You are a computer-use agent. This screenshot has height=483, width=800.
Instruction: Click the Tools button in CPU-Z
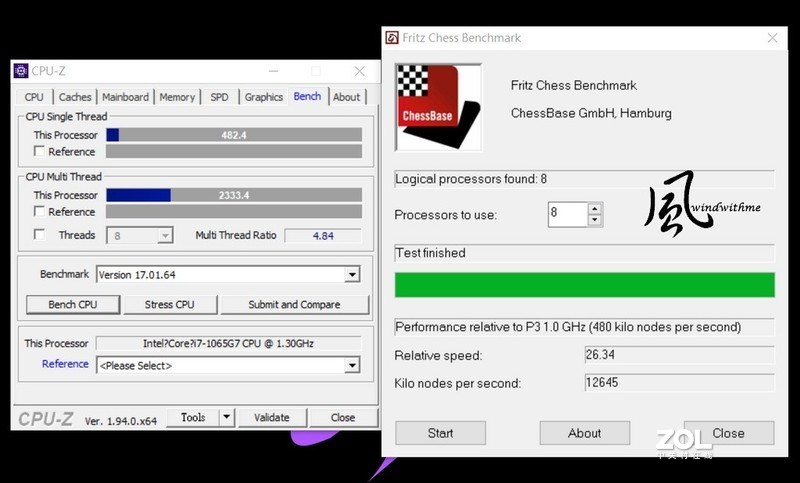(193, 417)
